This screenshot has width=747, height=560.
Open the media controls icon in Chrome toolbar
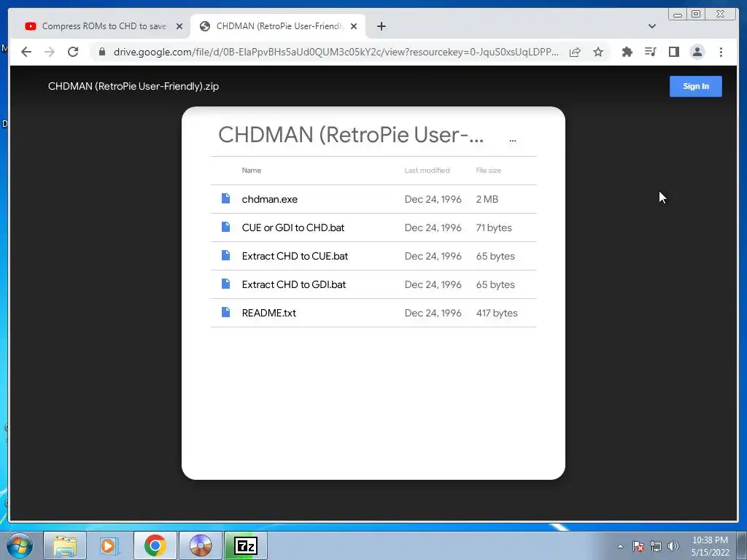650,52
